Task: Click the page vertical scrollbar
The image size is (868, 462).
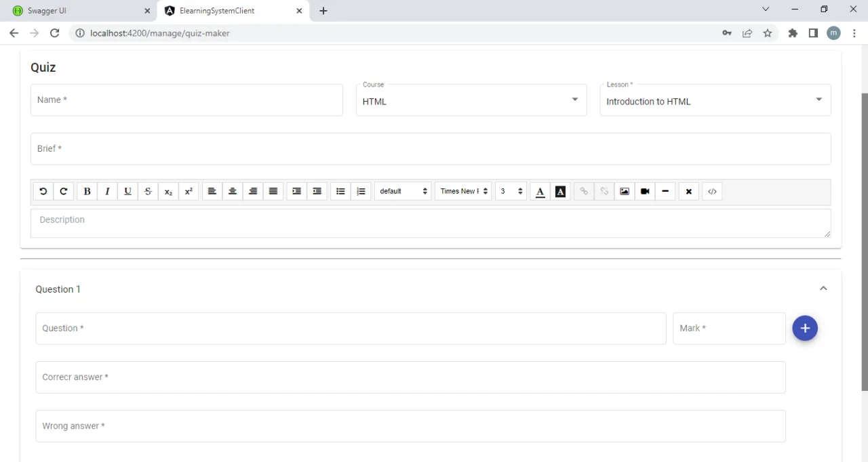Action: coord(865,242)
